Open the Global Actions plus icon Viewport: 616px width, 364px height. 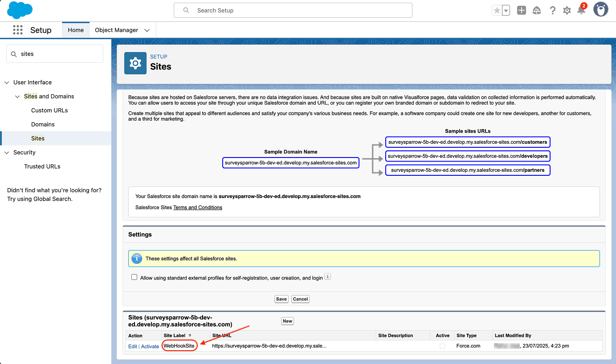pos(522,11)
